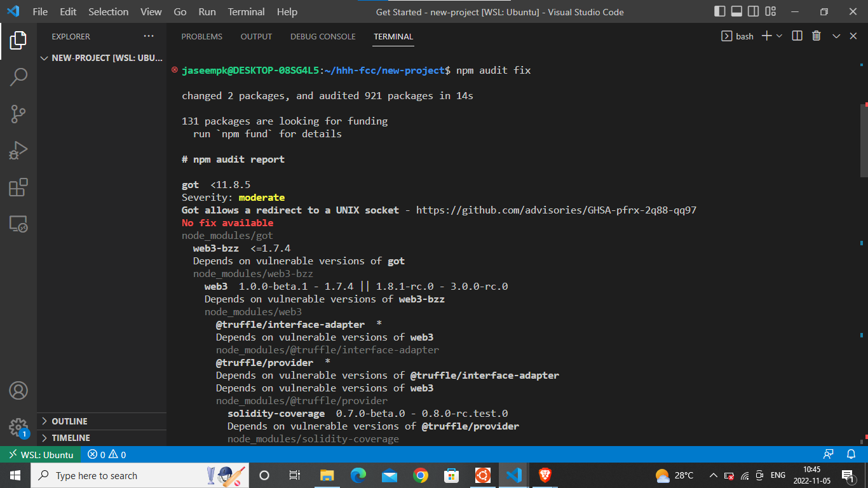This screenshot has height=488, width=868.
Task: Open the Help menu
Action: [287, 11]
